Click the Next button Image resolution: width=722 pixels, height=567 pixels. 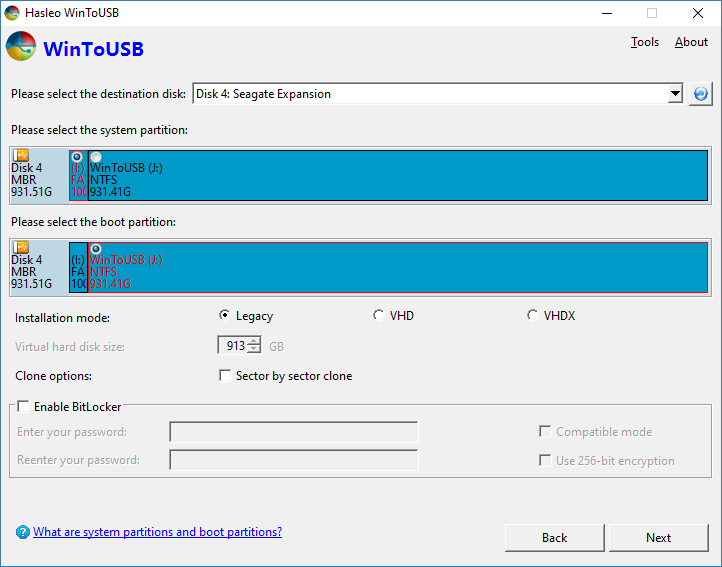pyautogui.click(x=658, y=538)
